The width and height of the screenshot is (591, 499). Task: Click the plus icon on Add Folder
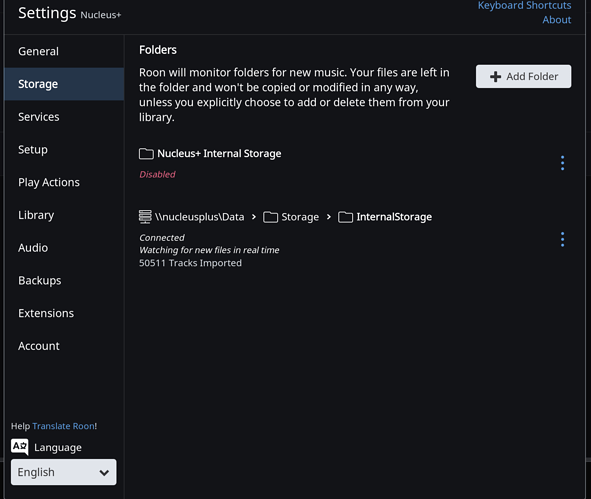coord(495,77)
